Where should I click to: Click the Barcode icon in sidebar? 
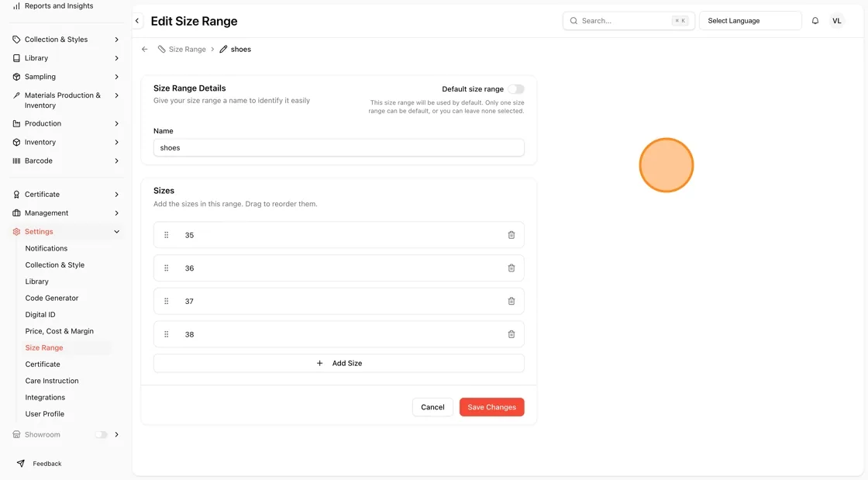16,161
